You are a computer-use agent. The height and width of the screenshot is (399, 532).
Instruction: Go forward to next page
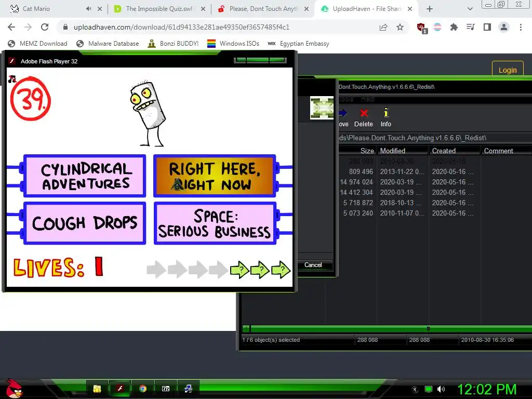tap(28, 27)
